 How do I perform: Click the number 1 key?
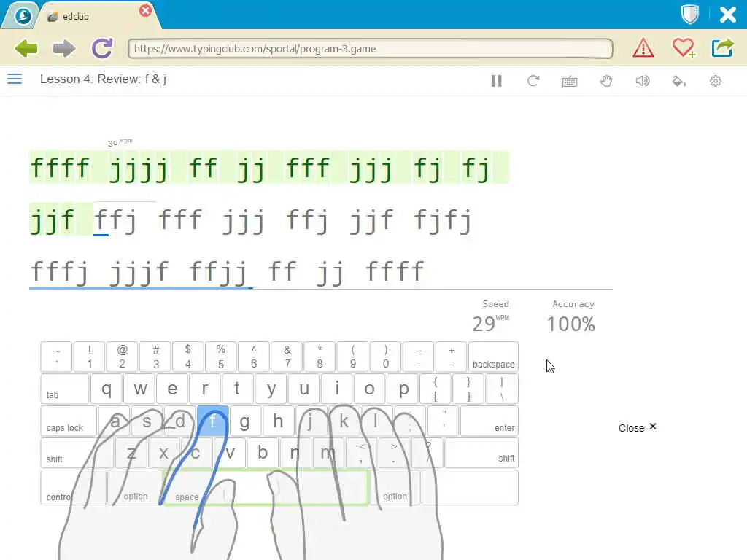[89, 357]
